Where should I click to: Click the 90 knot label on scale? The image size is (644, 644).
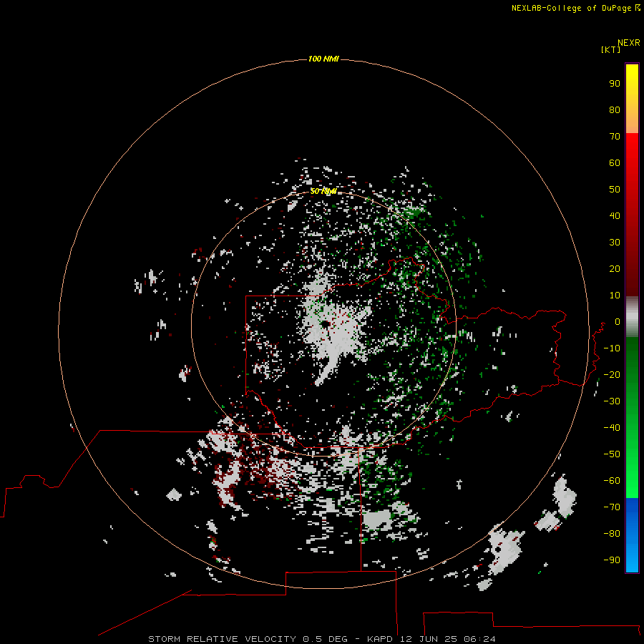[615, 84]
